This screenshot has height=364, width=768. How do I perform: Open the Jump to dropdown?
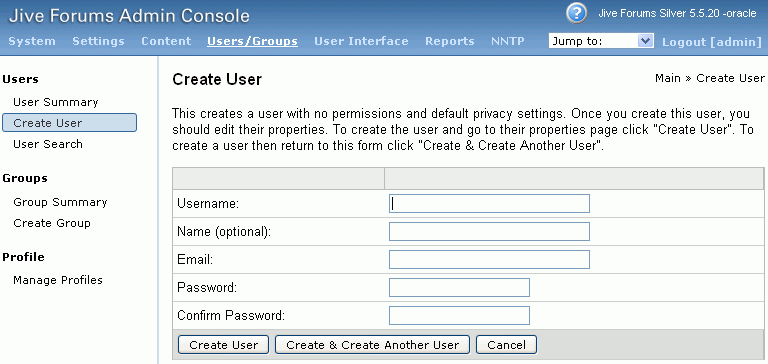coord(601,41)
